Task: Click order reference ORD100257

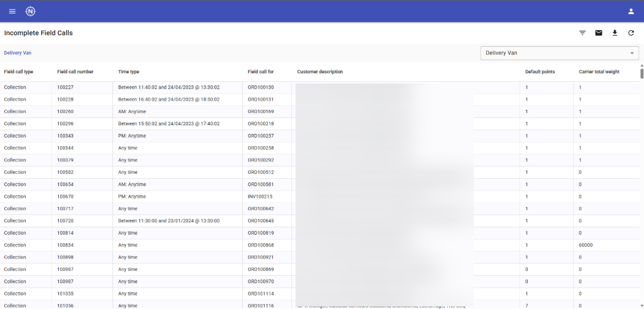Action: pos(261,136)
